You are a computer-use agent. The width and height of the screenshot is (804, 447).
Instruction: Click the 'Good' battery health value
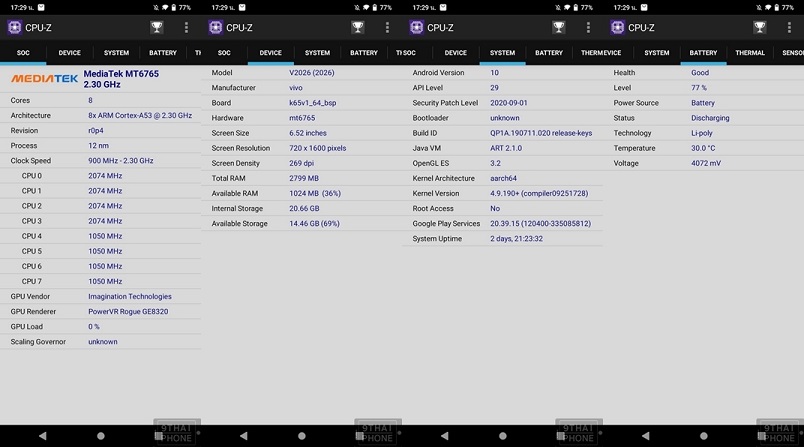[x=700, y=72]
